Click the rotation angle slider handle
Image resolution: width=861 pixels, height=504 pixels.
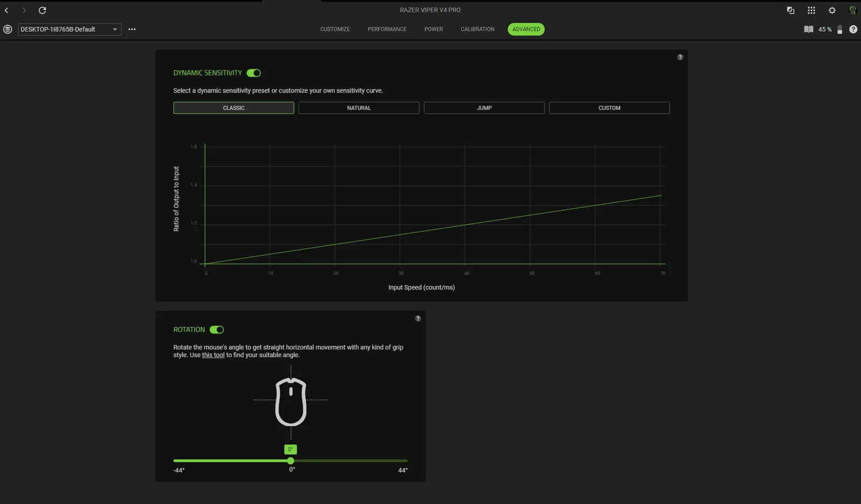click(291, 461)
